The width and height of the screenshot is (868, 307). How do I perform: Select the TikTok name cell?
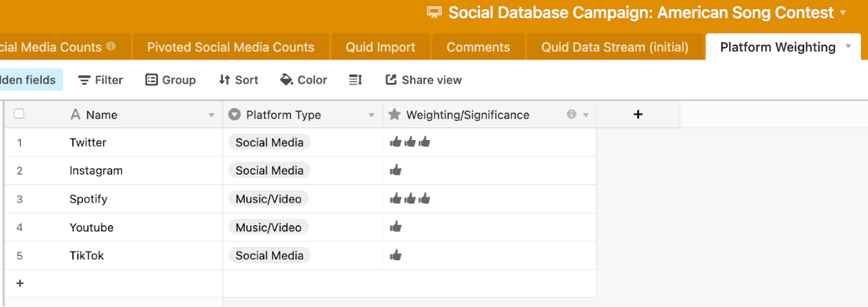(144, 255)
